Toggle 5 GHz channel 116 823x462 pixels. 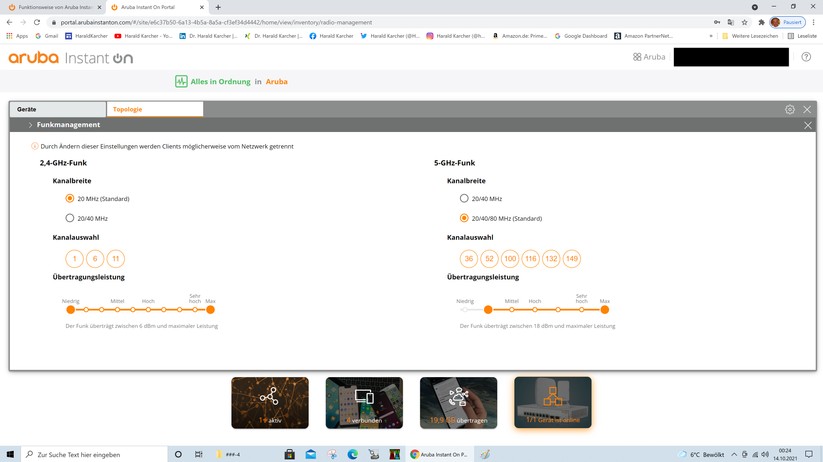531,258
